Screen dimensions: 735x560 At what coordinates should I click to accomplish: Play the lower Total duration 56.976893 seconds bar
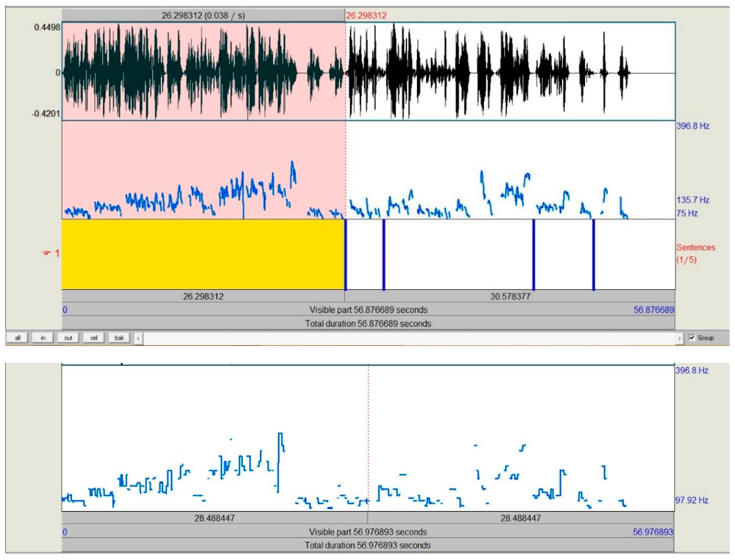pos(368,545)
